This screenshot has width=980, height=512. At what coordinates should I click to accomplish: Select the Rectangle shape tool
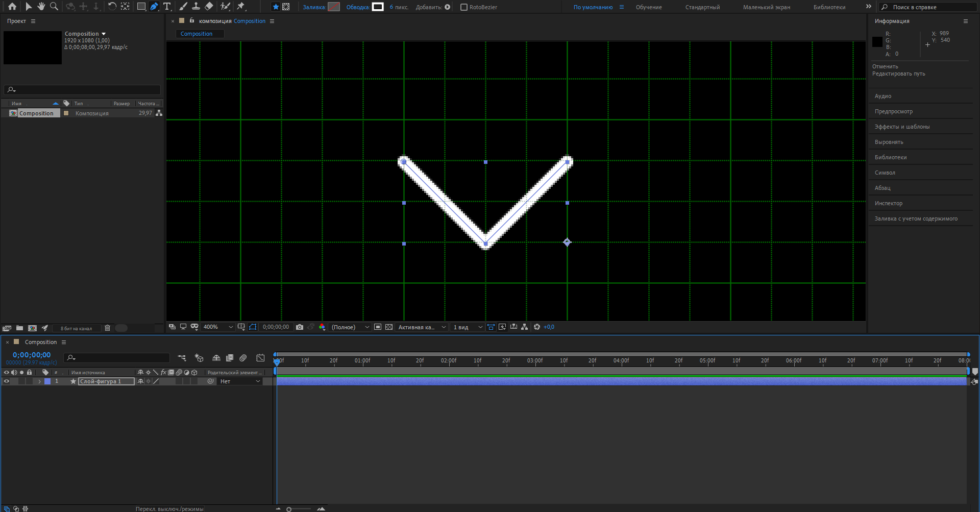tap(141, 7)
